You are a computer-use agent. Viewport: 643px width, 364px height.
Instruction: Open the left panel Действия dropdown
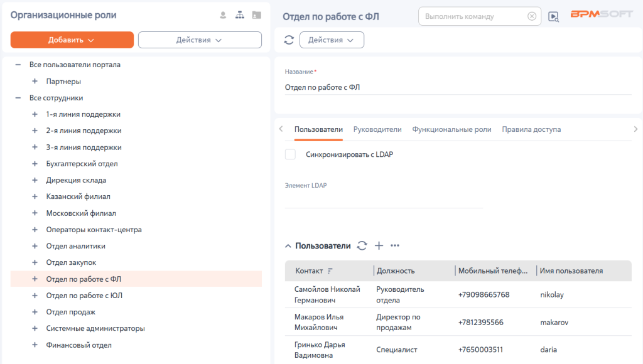pyautogui.click(x=200, y=40)
